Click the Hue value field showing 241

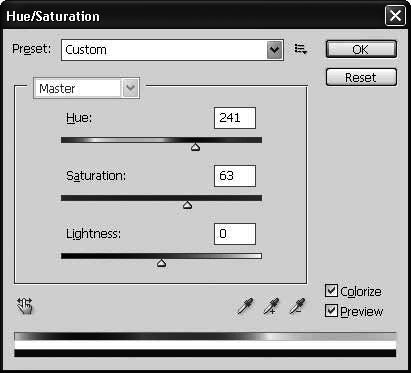coord(235,118)
